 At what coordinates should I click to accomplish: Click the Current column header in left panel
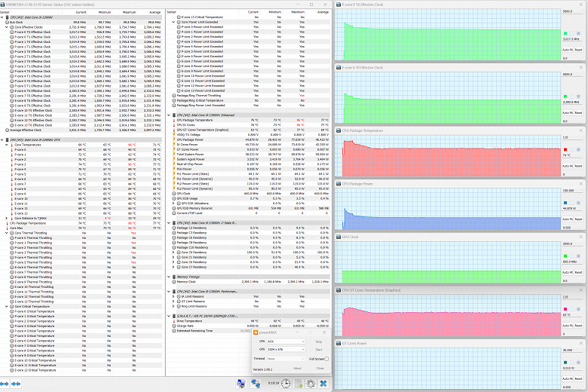(81, 12)
